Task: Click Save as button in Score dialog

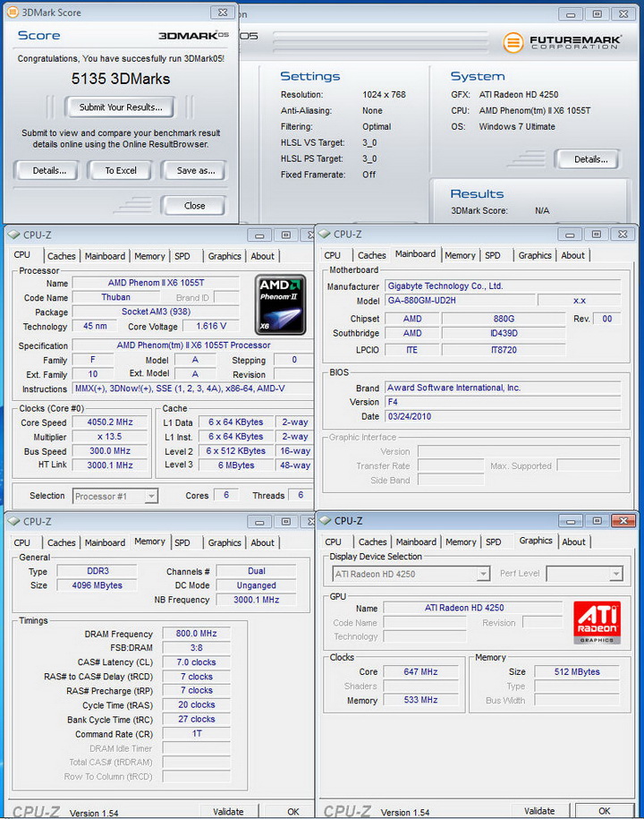Action: pyautogui.click(x=196, y=170)
